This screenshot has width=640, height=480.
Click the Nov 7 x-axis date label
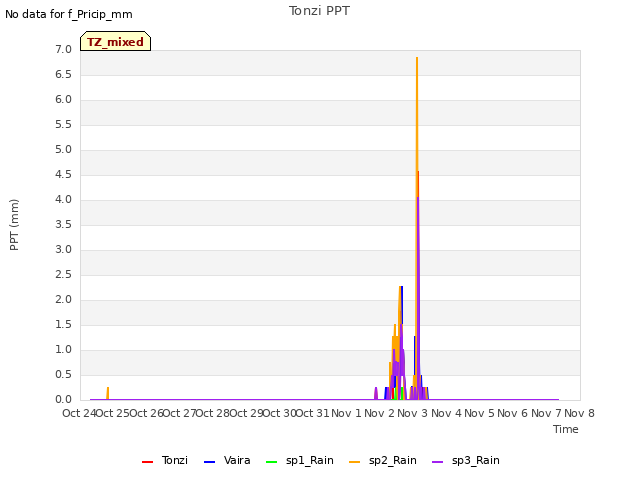[x=546, y=413]
